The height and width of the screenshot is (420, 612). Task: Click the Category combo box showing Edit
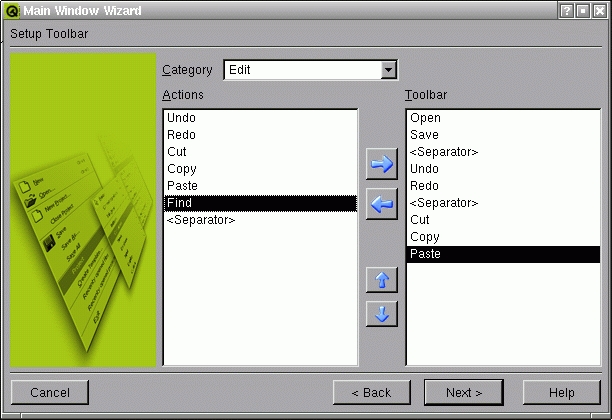coord(302,70)
